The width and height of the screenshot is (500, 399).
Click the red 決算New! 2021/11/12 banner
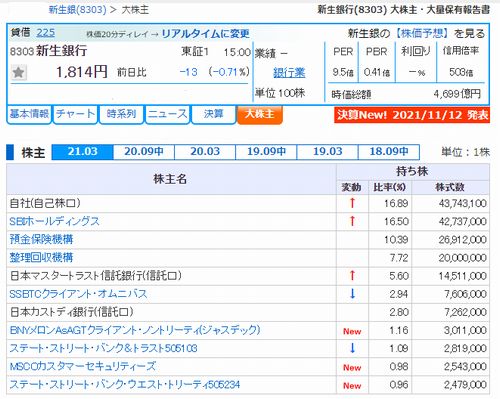point(412,115)
